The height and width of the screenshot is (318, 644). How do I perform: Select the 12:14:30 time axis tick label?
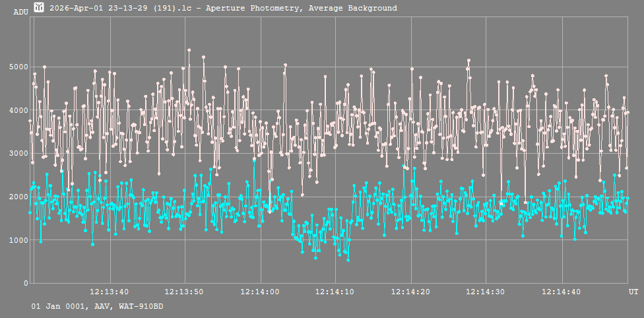(487, 291)
